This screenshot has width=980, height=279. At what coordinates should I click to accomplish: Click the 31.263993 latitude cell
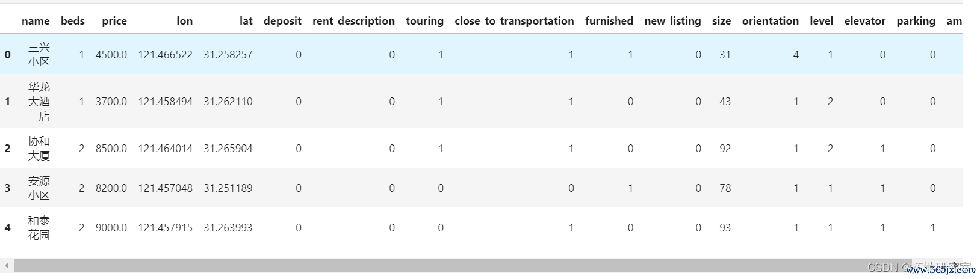click(x=228, y=228)
